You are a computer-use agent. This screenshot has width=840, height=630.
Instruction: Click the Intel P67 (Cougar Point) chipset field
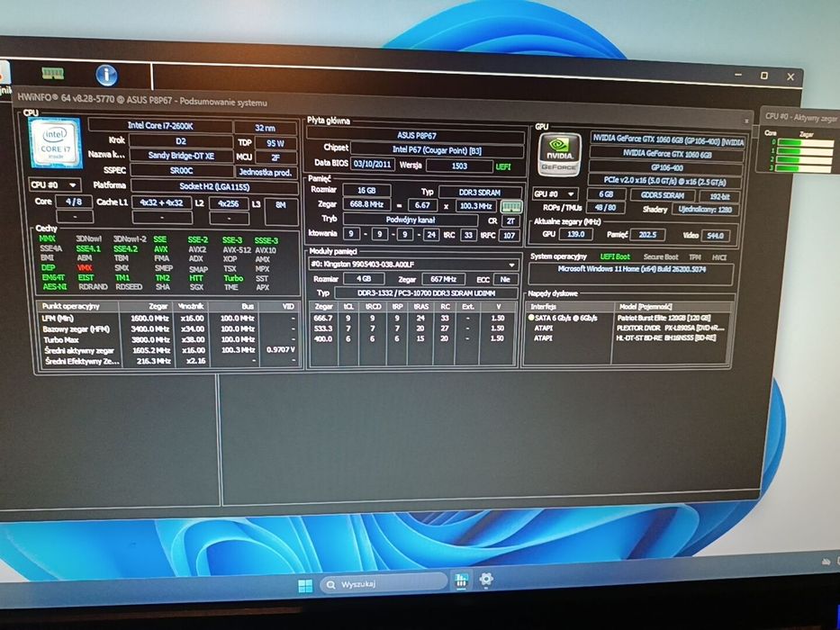click(x=438, y=150)
